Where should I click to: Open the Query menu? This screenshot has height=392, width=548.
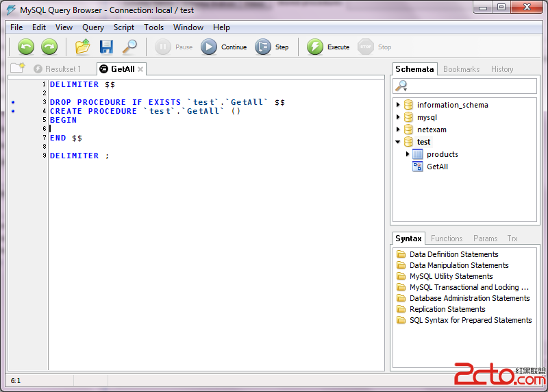click(x=93, y=27)
